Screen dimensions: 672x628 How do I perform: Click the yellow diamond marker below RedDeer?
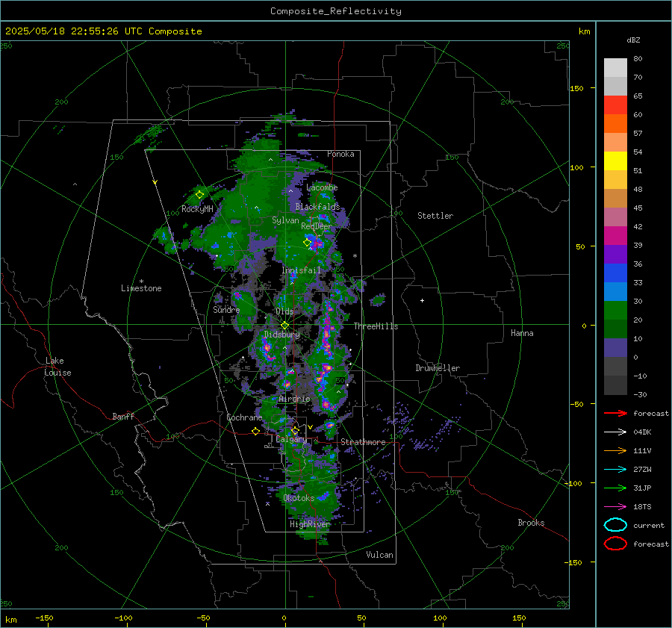tap(308, 243)
